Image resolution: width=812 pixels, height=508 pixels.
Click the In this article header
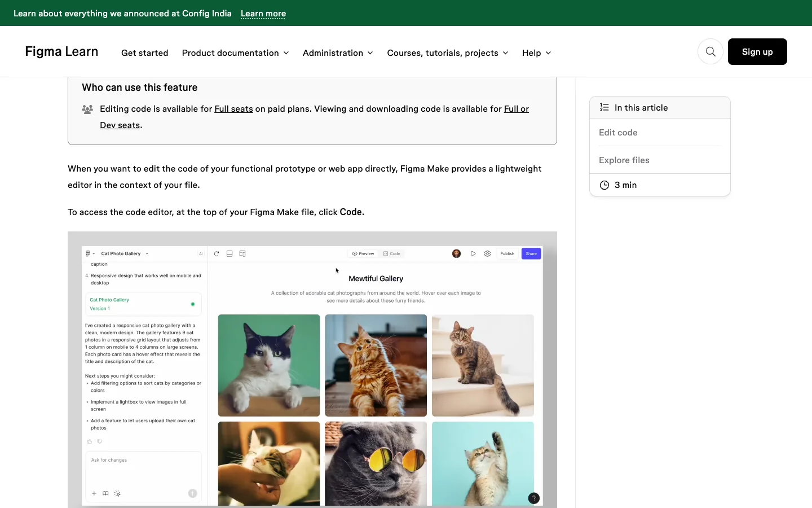point(660,107)
